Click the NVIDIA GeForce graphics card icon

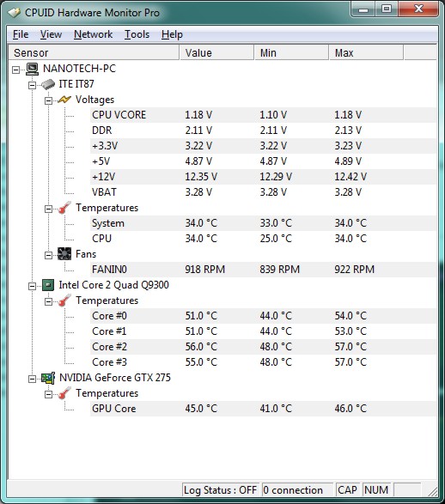click(x=48, y=378)
